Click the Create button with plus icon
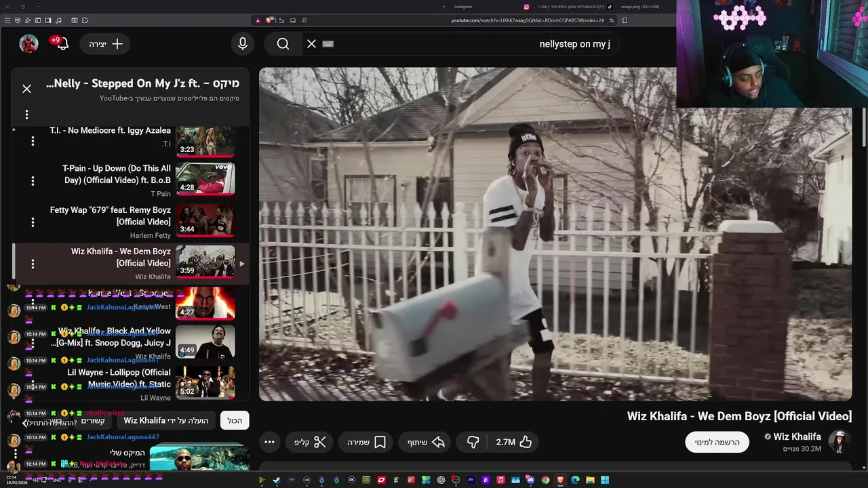Image resolution: width=868 pixels, height=488 pixels. pyautogui.click(x=106, y=43)
